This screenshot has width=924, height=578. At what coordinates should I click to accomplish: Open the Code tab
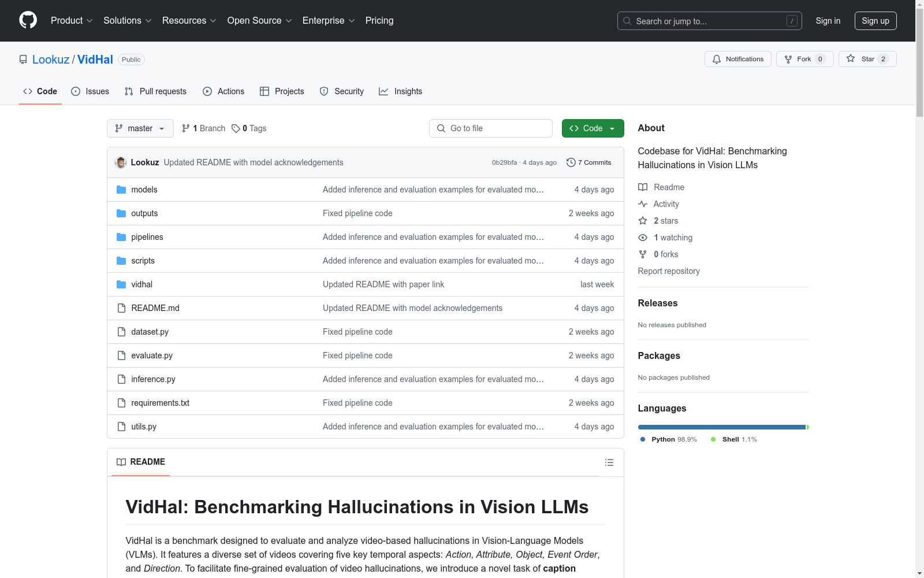(40, 91)
